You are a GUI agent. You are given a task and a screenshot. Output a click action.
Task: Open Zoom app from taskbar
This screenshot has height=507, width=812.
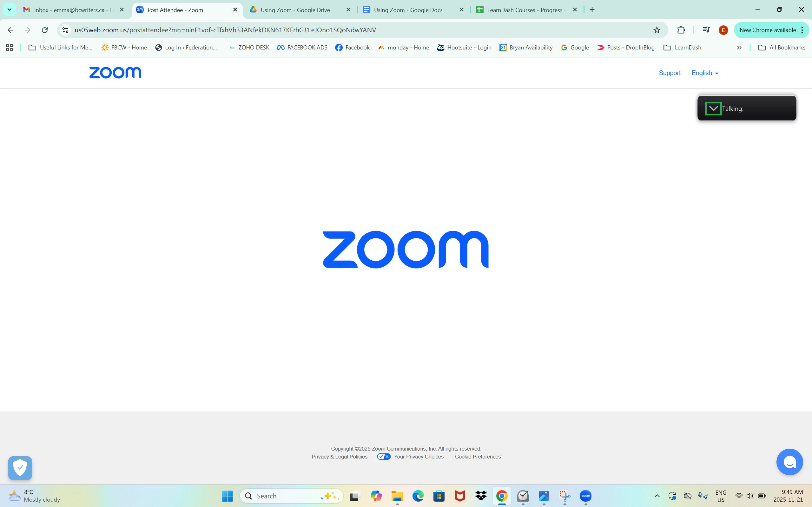585,496
